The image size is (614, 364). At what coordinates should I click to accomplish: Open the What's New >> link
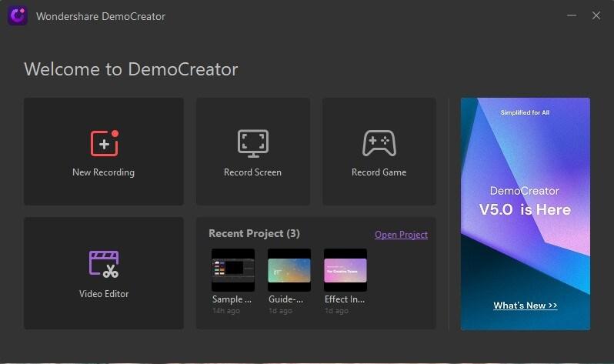(x=525, y=306)
